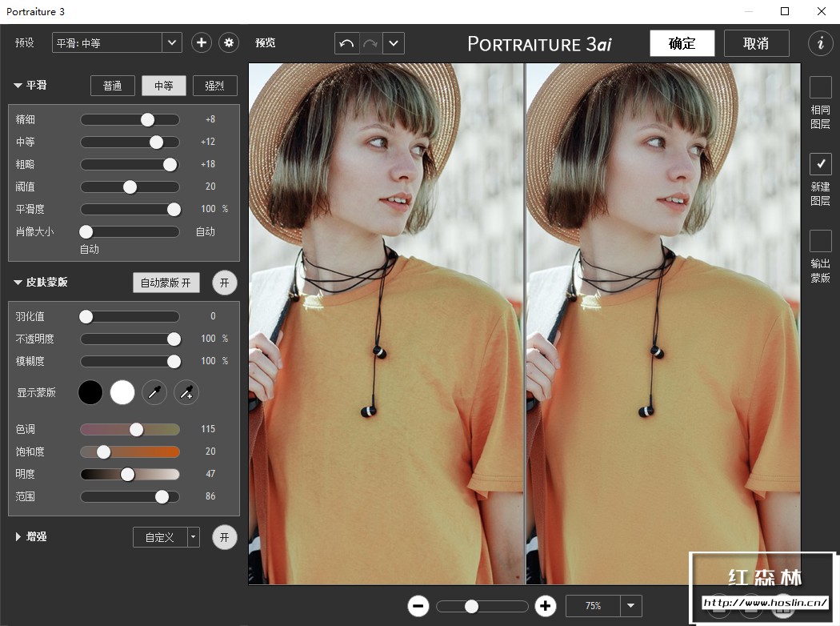Toggle enhancement 开 round switch
Viewport: 840px width, 626px height.
coord(225,537)
